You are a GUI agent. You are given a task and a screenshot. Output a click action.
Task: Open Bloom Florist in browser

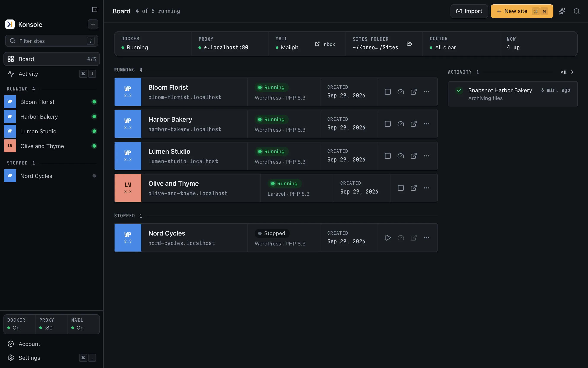coord(414,92)
